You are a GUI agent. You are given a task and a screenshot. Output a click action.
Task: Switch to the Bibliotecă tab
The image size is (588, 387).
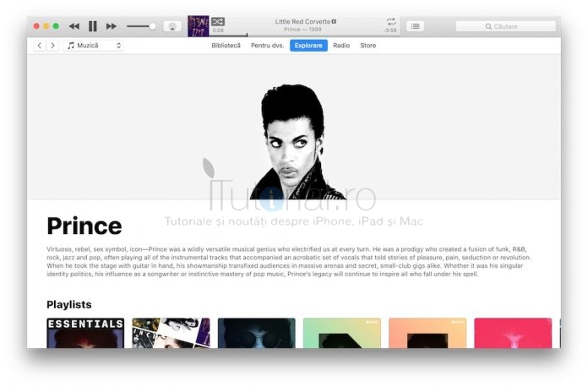(x=226, y=46)
